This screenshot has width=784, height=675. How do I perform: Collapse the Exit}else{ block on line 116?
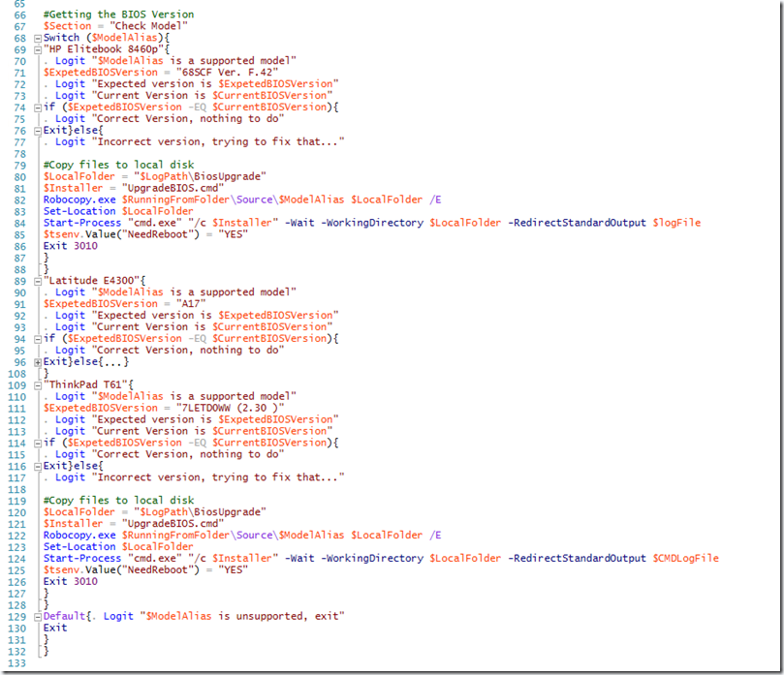[x=37, y=466]
